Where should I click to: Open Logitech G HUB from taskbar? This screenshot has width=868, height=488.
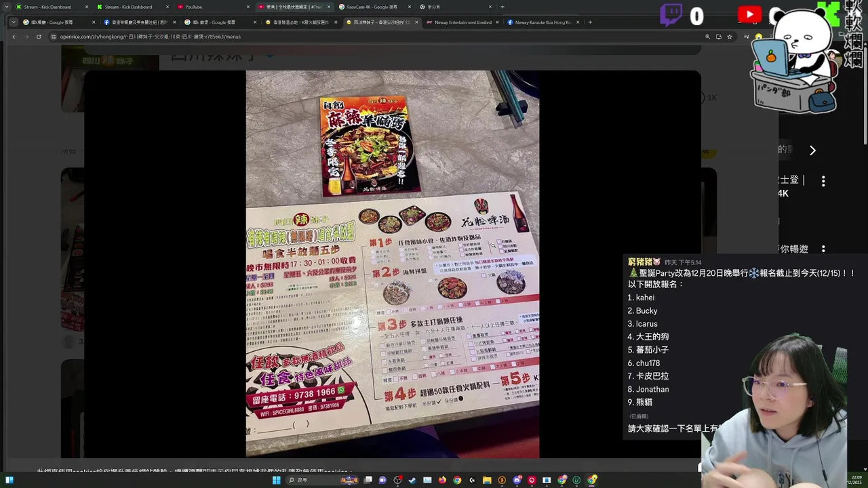coord(472,480)
